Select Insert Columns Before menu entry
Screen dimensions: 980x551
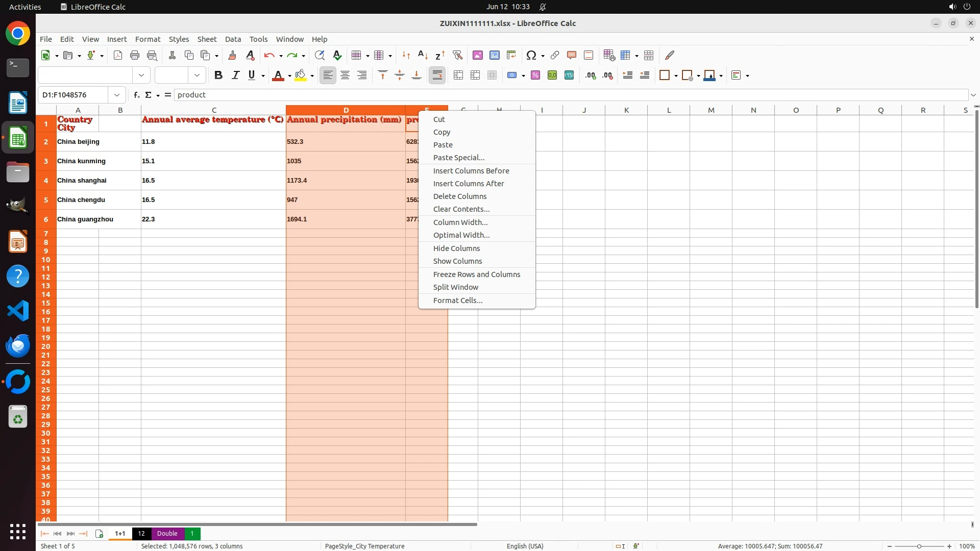(471, 171)
